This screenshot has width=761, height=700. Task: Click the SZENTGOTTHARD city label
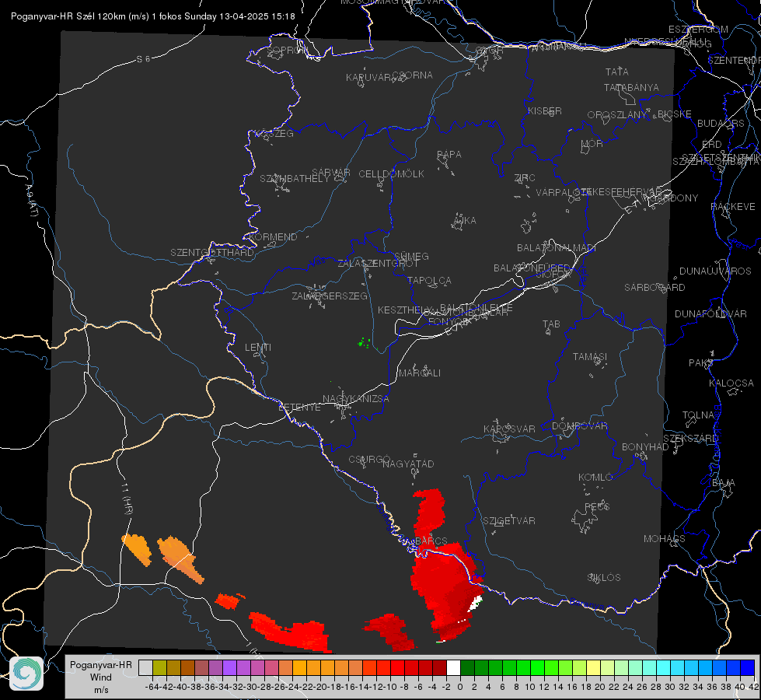click(212, 253)
